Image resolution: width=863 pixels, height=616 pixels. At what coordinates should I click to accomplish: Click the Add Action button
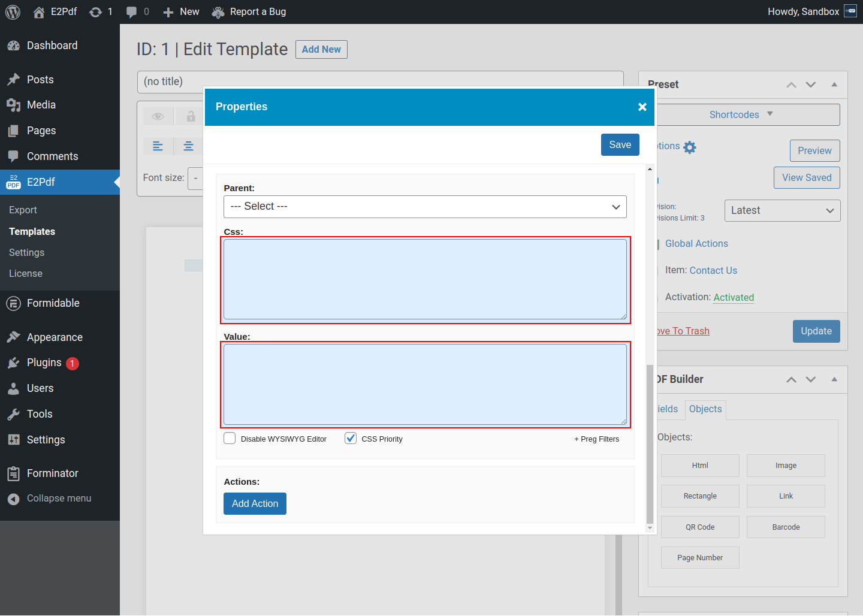(255, 504)
